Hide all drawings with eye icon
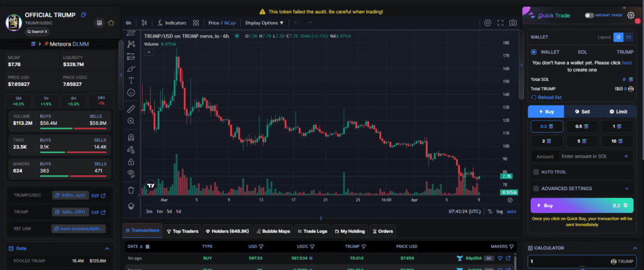The height and width of the screenshot is (270, 644). [x=131, y=173]
